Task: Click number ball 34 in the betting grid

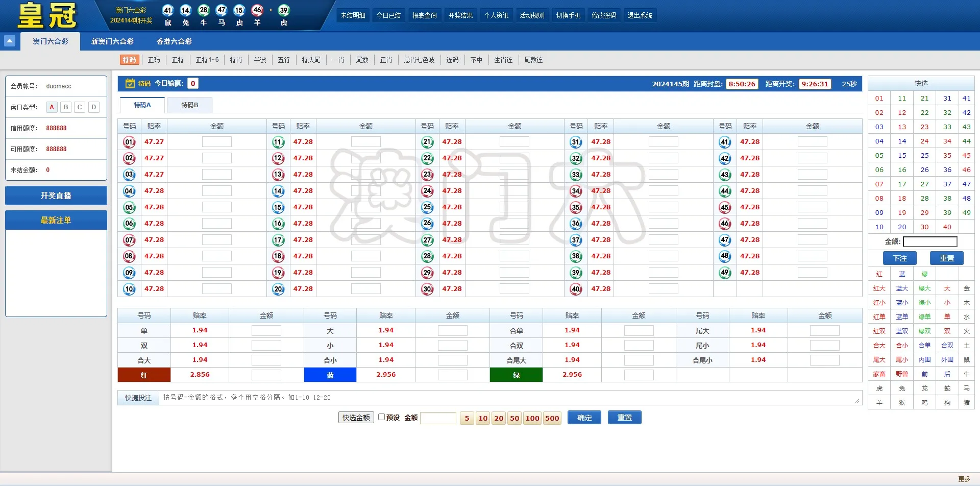Action: (576, 191)
